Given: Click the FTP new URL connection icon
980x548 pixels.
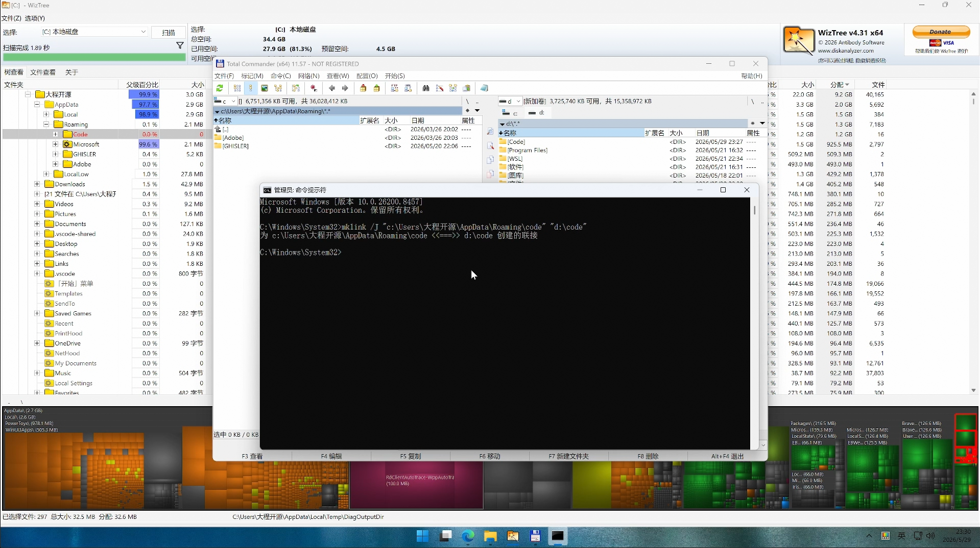Looking at the screenshot, I should (x=408, y=88).
